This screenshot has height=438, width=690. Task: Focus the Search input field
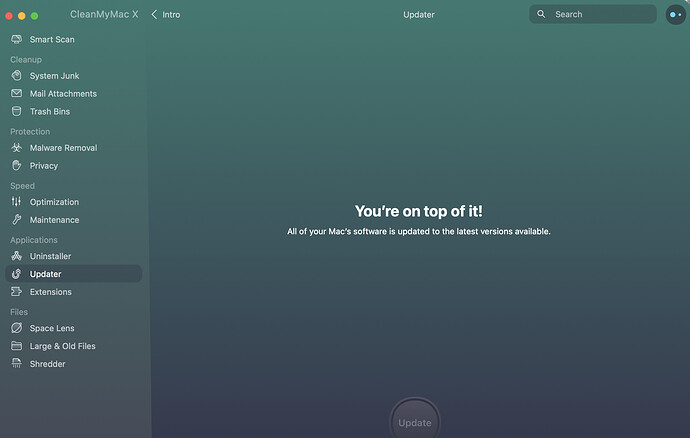(593, 14)
